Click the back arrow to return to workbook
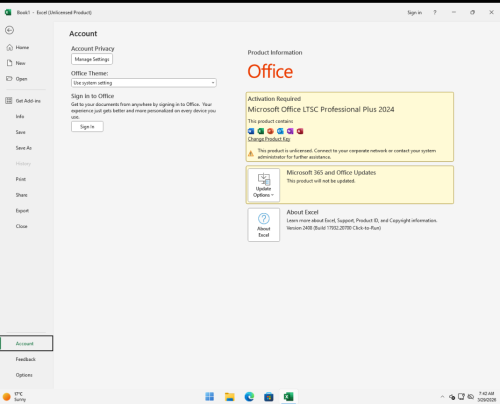 (9, 30)
